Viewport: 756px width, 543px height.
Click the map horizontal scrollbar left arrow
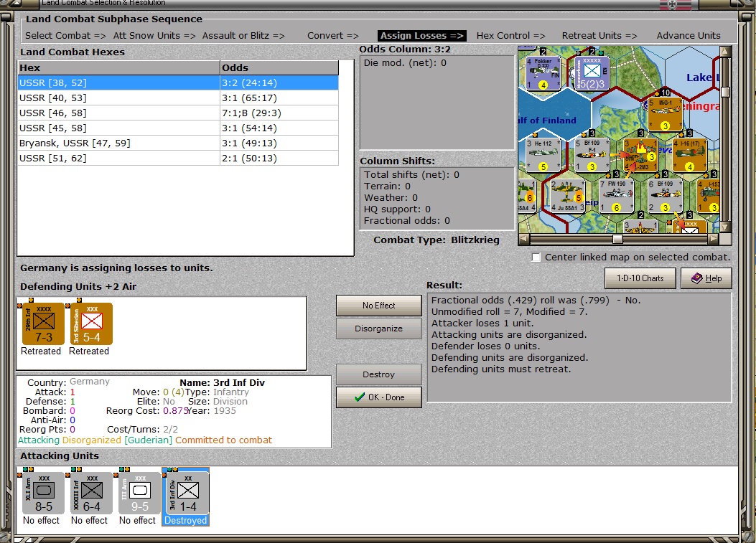[523, 238]
